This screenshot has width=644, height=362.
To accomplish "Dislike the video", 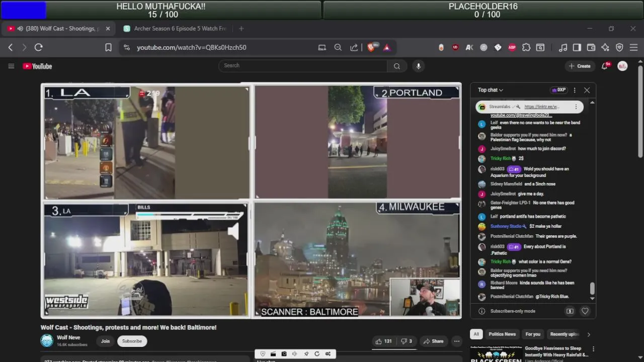I will pyautogui.click(x=406, y=341).
